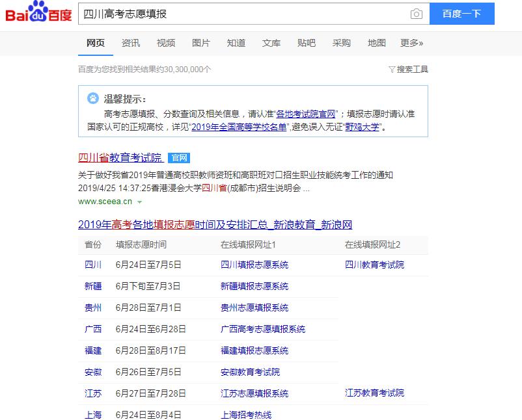Click 福建 province link
Image resolution: width=522 pixels, height=420 pixels.
point(93,350)
